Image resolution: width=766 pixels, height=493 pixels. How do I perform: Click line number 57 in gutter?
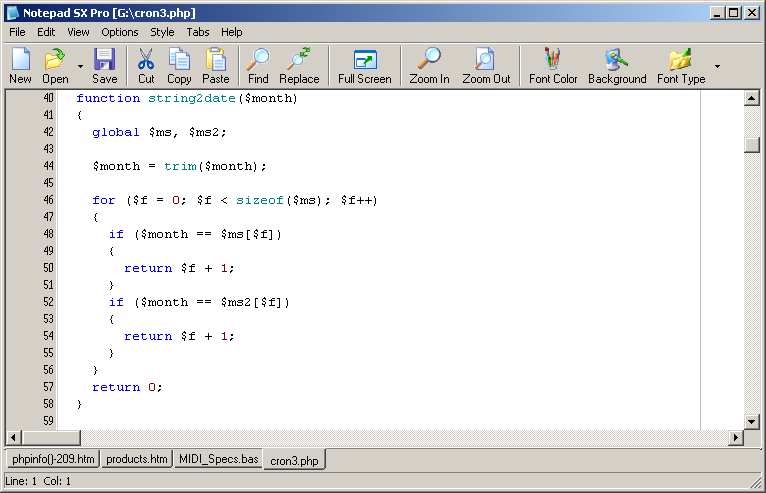(x=48, y=387)
